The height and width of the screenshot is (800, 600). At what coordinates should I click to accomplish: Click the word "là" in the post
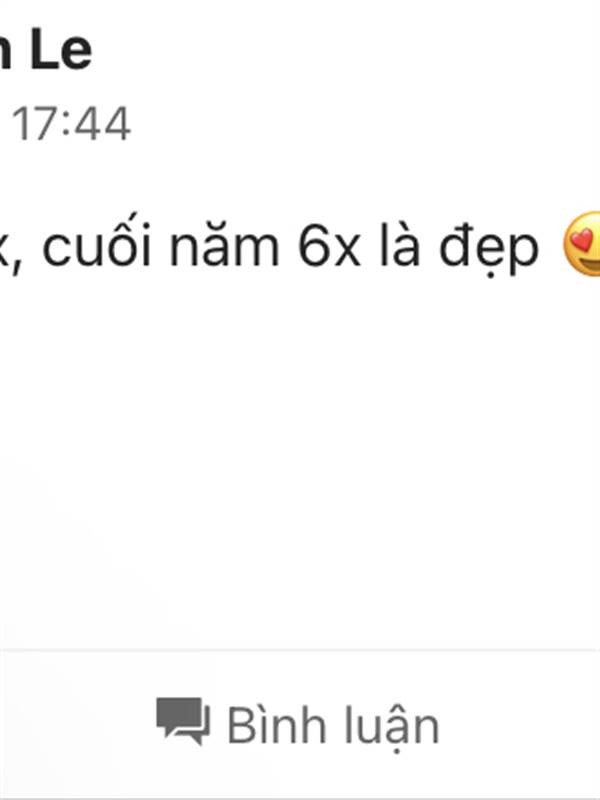click(x=400, y=244)
